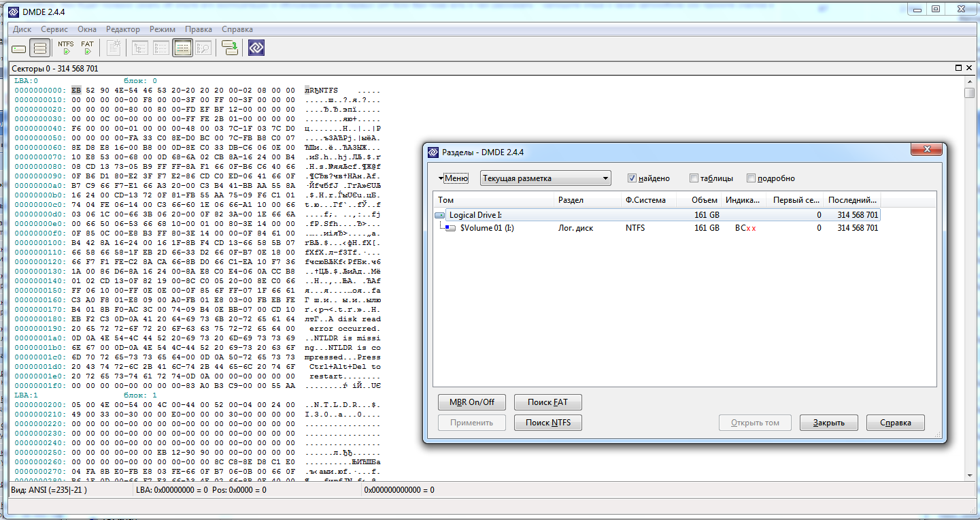Enable the "таблицы" checkbox

(694, 178)
